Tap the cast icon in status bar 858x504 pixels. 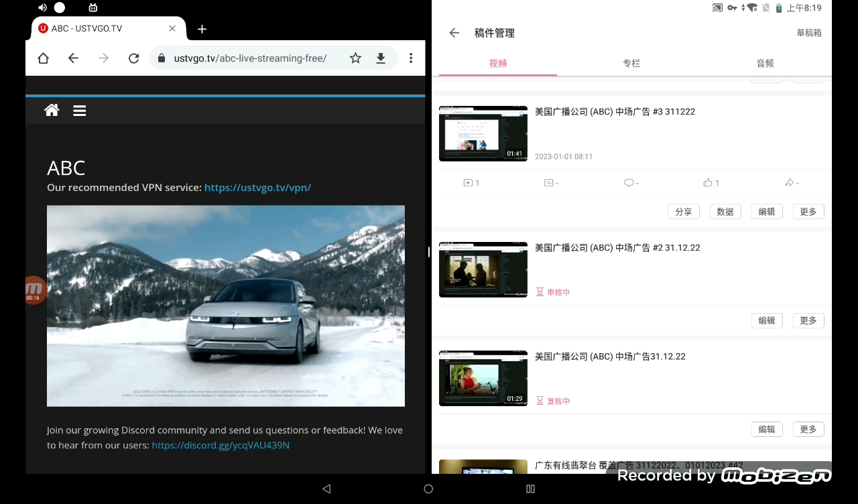click(717, 8)
